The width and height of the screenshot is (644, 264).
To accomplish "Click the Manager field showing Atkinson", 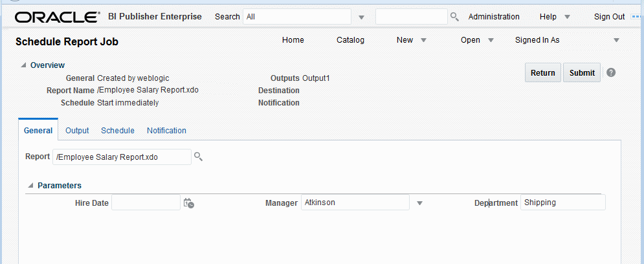I will [x=355, y=203].
